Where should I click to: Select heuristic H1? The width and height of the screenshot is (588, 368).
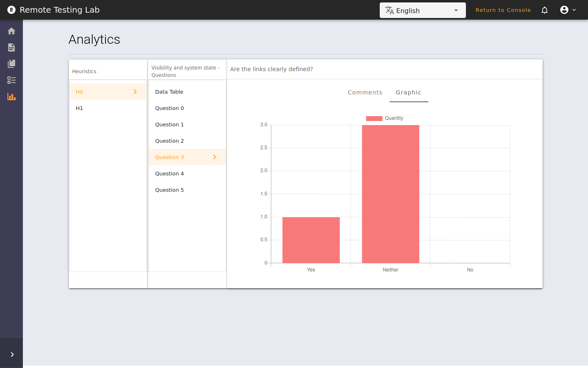tap(108, 108)
